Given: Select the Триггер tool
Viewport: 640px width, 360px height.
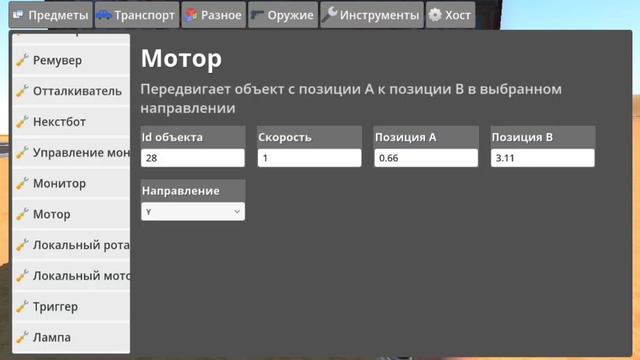Looking at the screenshot, I should 71,307.
